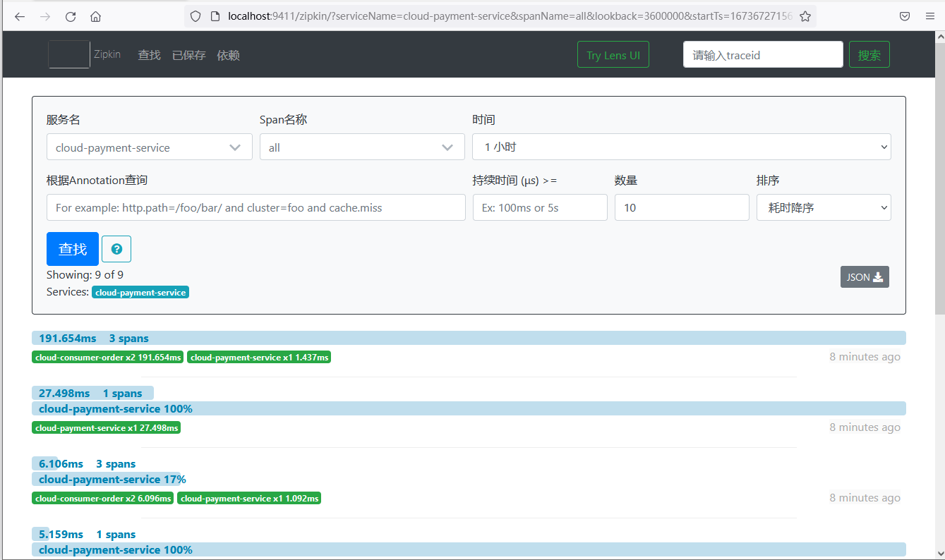Click the Try Lens UI button
Screen dimensions: 945x560
pyautogui.click(x=613, y=55)
